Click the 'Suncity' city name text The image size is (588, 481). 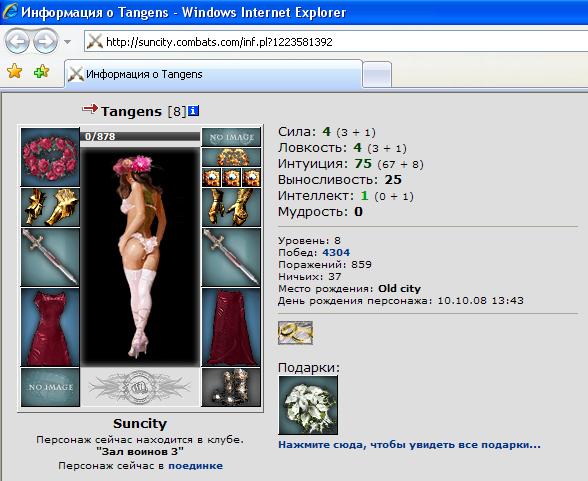click(140, 424)
